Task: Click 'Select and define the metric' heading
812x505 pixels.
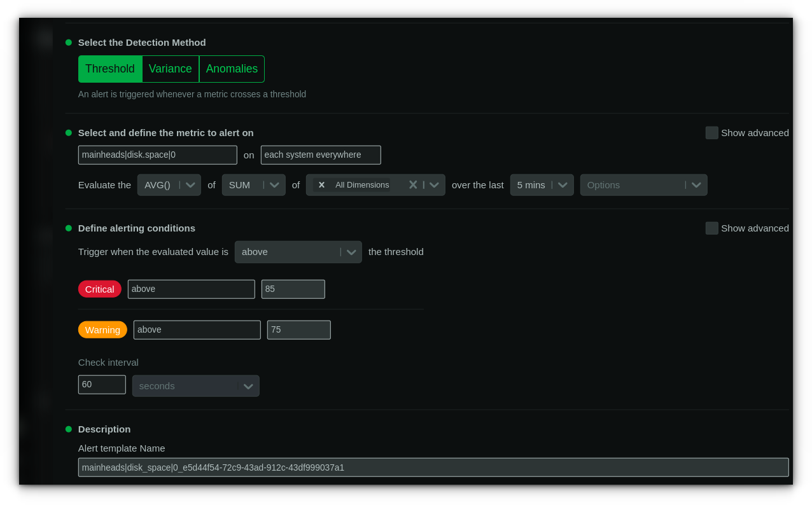Action: [166, 133]
